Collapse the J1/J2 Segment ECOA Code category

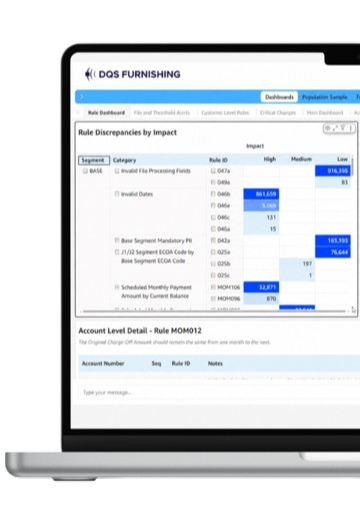pos(117,252)
